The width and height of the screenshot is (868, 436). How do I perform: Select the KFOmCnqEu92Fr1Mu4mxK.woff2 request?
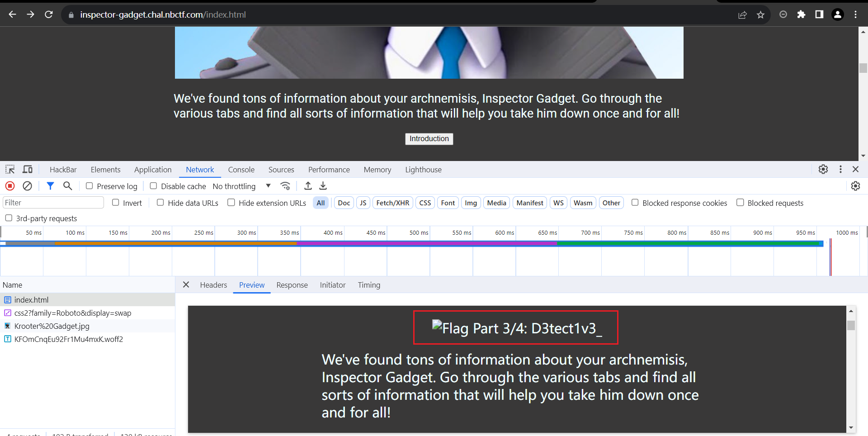click(87, 339)
